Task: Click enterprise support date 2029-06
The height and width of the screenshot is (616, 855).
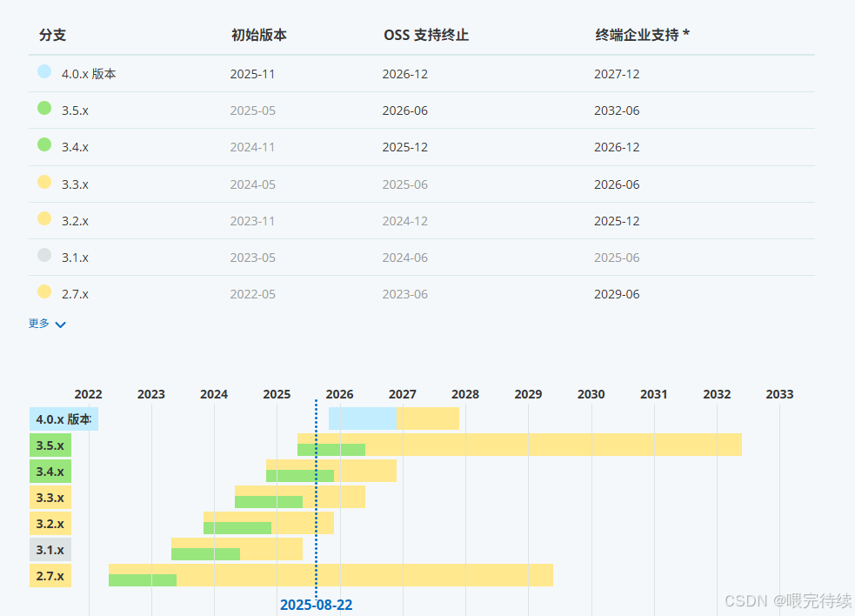Action: [x=617, y=294]
